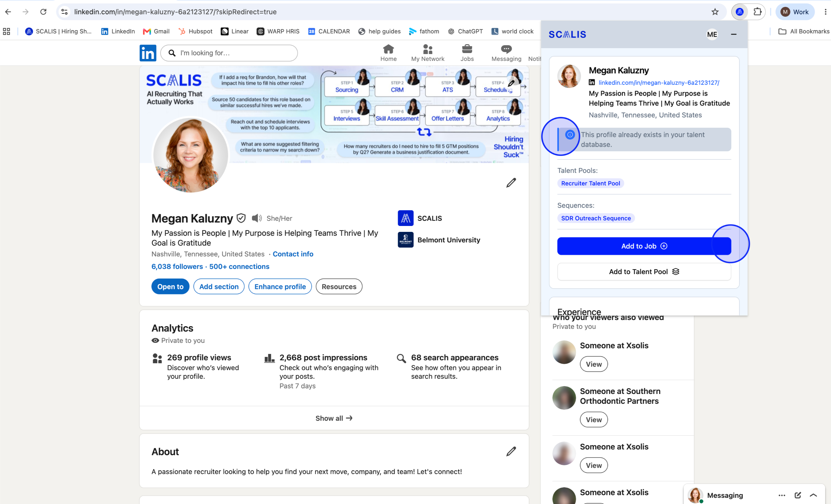This screenshot has width=831, height=504.
Task: Minimize the SCALIS extension panel
Action: (733, 34)
